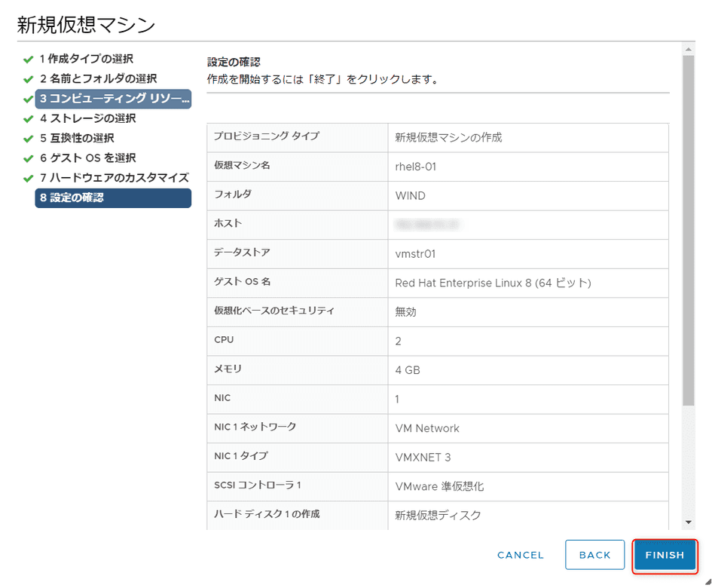Click the BACK button
The width and height of the screenshot is (712, 588).
pos(595,555)
